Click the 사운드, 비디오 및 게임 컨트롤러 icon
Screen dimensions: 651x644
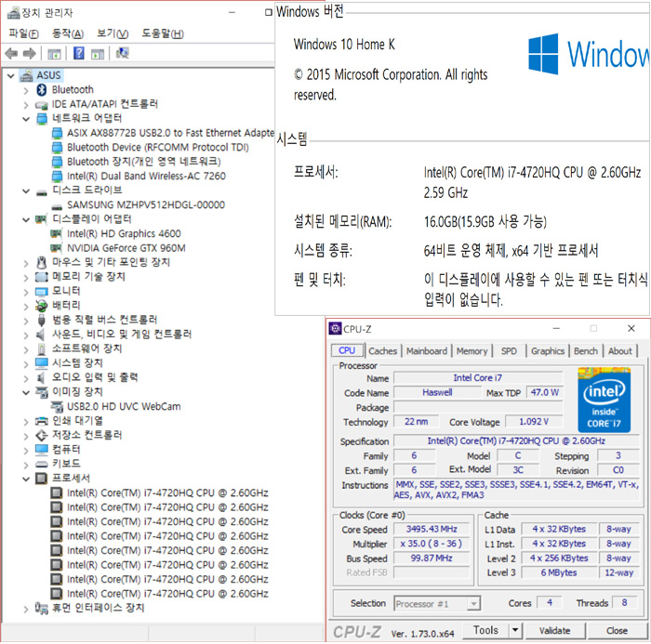pyautogui.click(x=41, y=335)
